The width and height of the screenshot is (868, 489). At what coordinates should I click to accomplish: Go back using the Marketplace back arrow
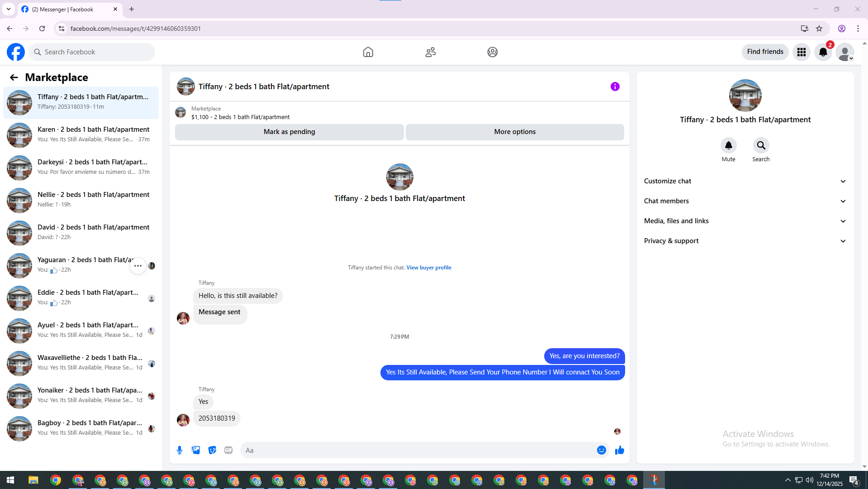click(x=14, y=77)
